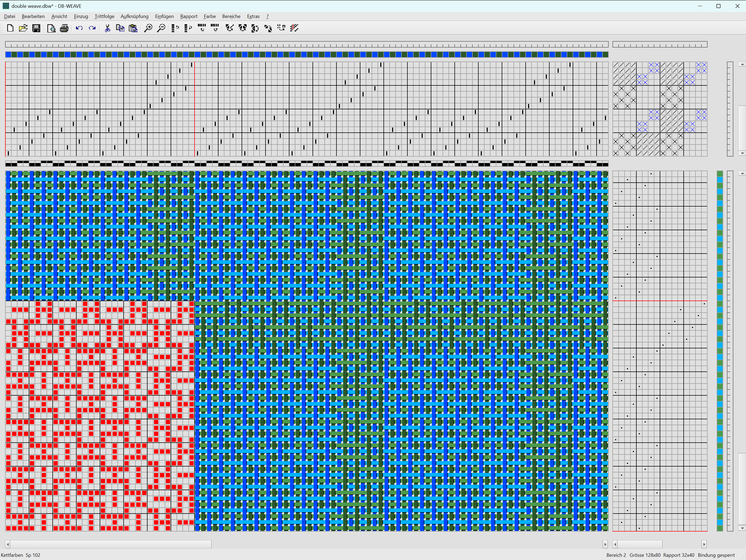
Task: Click the rotate selection icon with circular arrows
Action: [255, 28]
